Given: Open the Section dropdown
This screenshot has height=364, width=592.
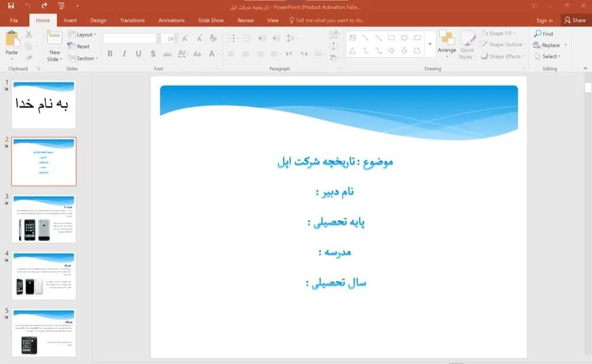Looking at the screenshot, I should pos(83,58).
